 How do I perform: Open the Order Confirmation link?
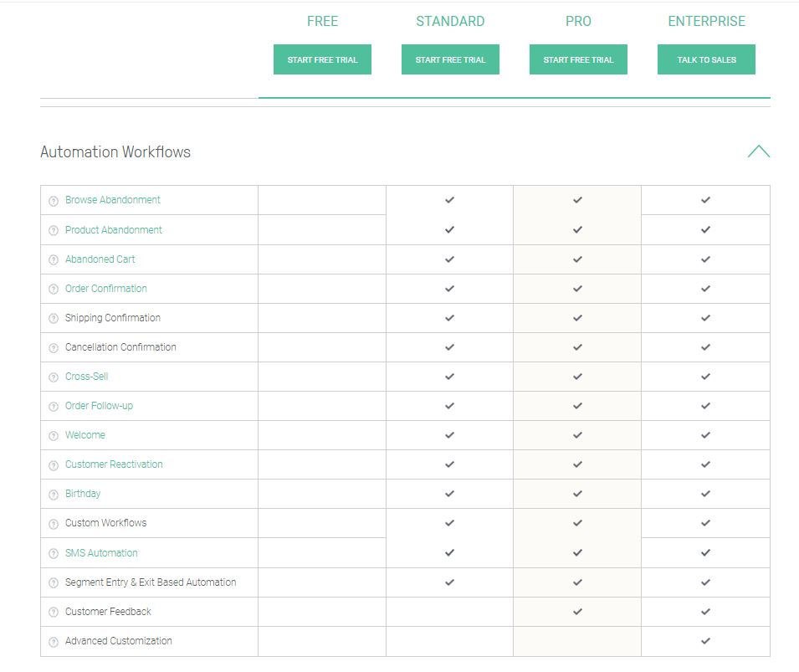coord(106,289)
